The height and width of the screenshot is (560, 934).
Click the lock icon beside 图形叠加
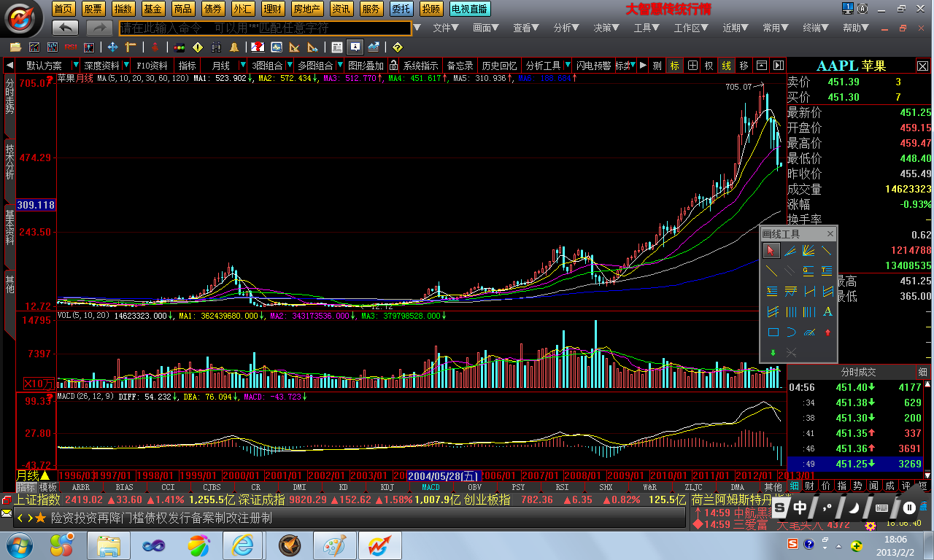click(393, 65)
